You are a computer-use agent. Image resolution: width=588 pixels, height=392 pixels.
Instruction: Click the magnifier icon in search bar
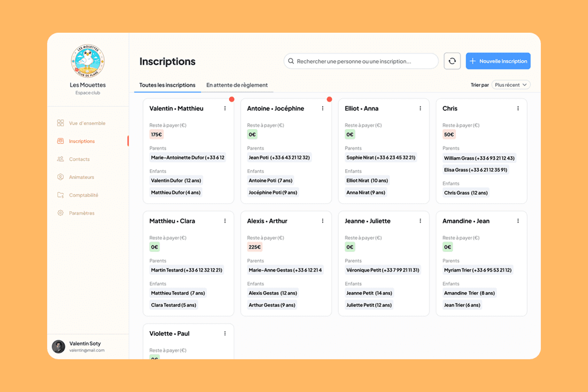(x=291, y=61)
